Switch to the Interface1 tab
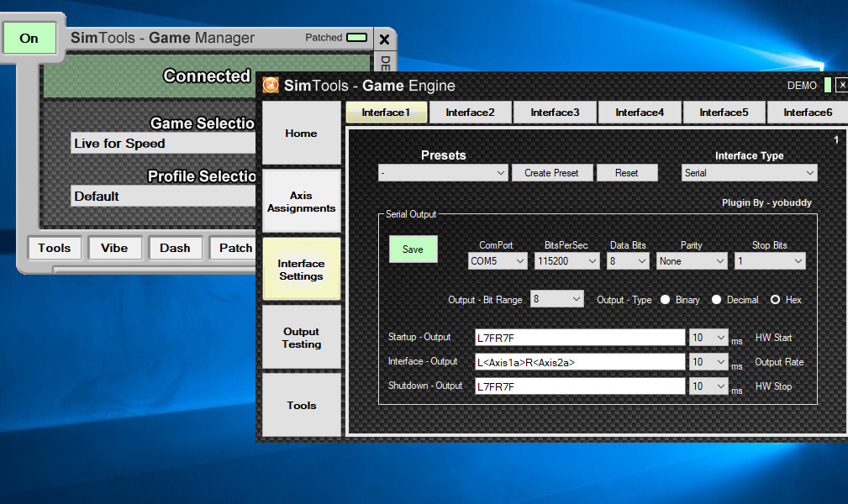This screenshot has width=848, height=504. [386, 113]
